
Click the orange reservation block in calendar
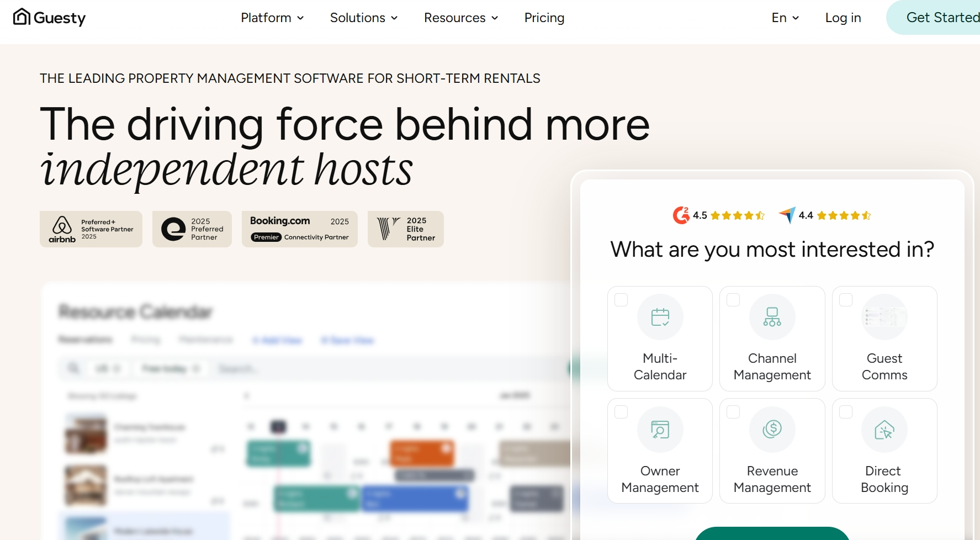[x=422, y=453]
